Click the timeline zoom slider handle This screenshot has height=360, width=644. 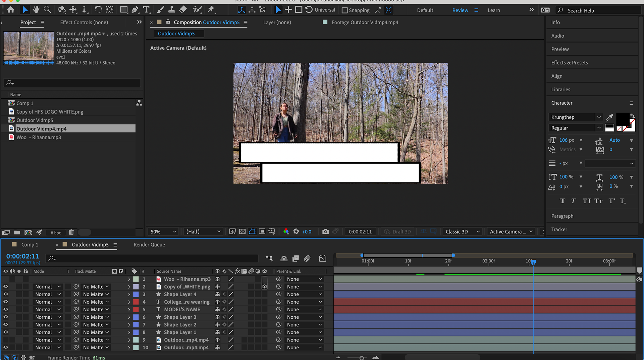[x=362, y=358]
